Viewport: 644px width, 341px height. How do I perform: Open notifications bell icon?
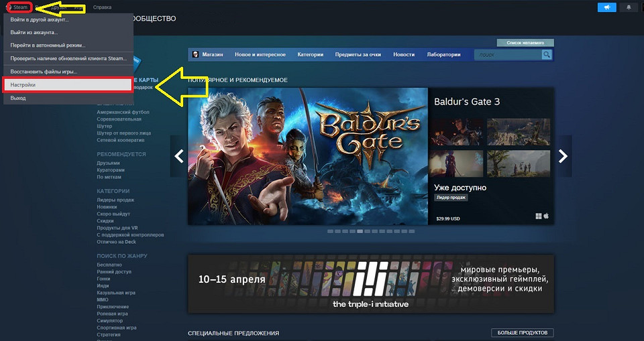pos(629,7)
